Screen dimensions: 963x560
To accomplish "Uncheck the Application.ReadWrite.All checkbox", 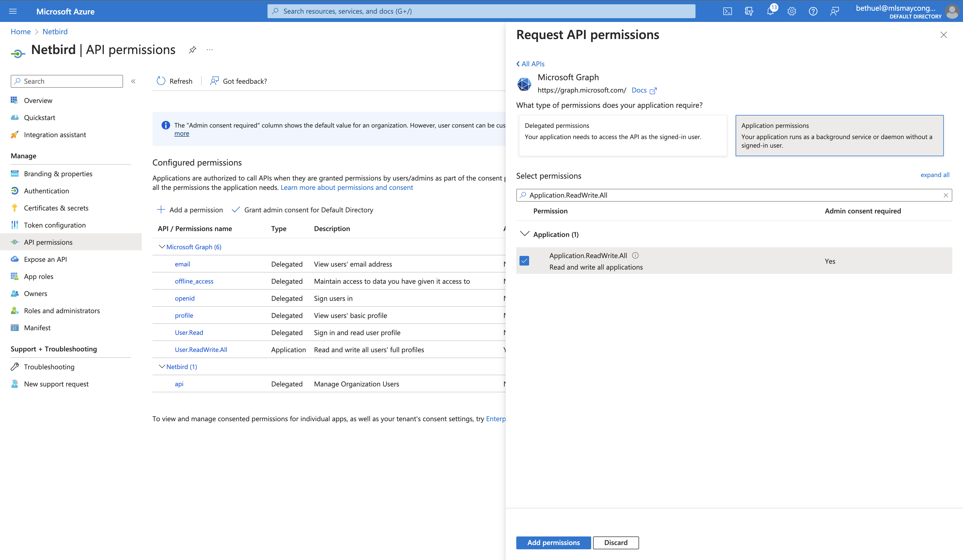I will pyautogui.click(x=524, y=261).
